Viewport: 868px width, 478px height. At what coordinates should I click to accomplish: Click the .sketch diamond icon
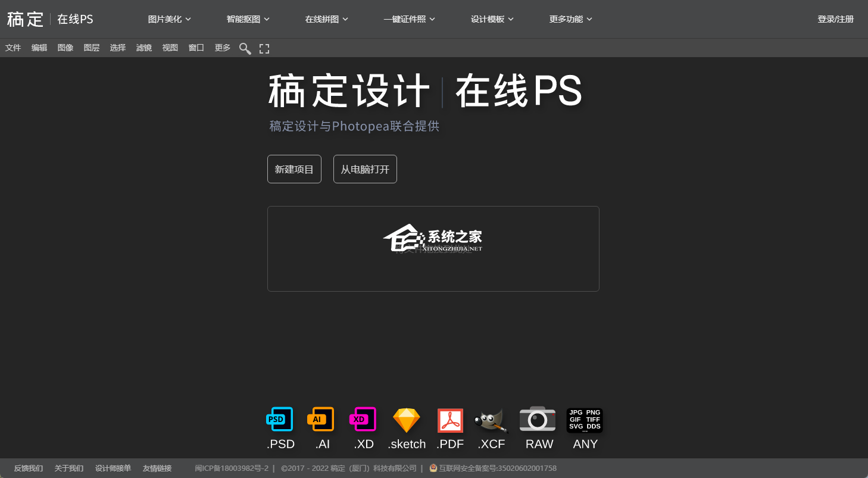coord(407,421)
